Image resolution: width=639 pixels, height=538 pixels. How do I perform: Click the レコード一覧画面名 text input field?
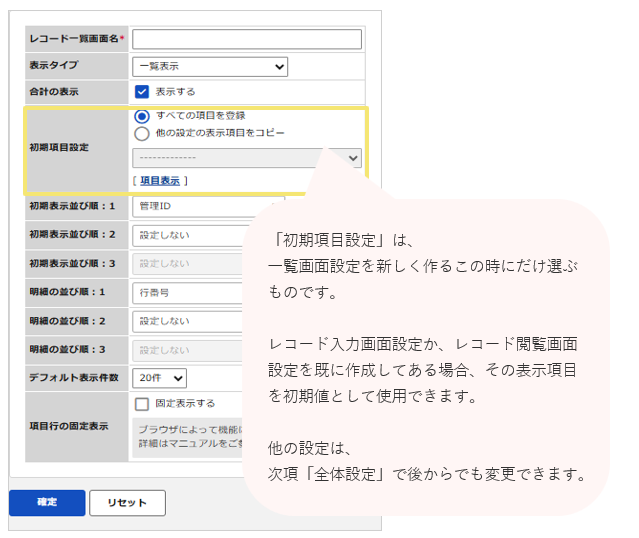click(x=247, y=39)
